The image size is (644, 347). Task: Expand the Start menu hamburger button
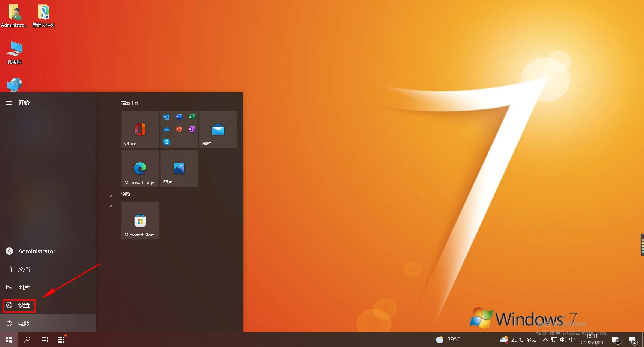(9, 103)
